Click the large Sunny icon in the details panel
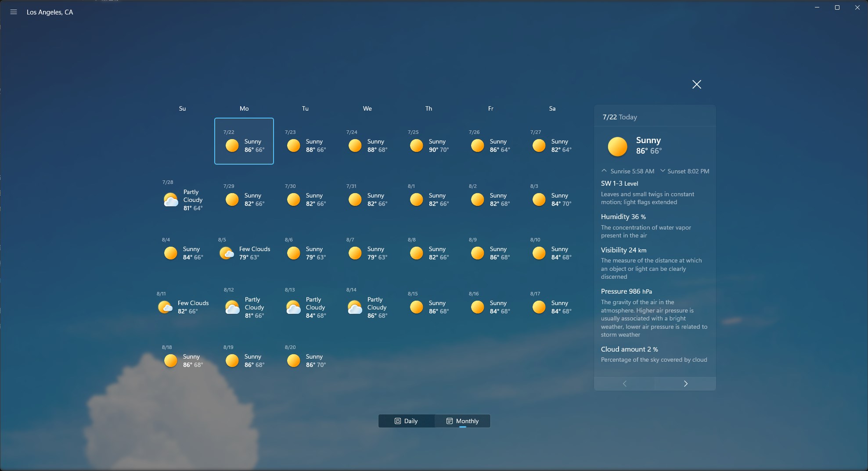This screenshot has width=868, height=471. click(x=617, y=146)
